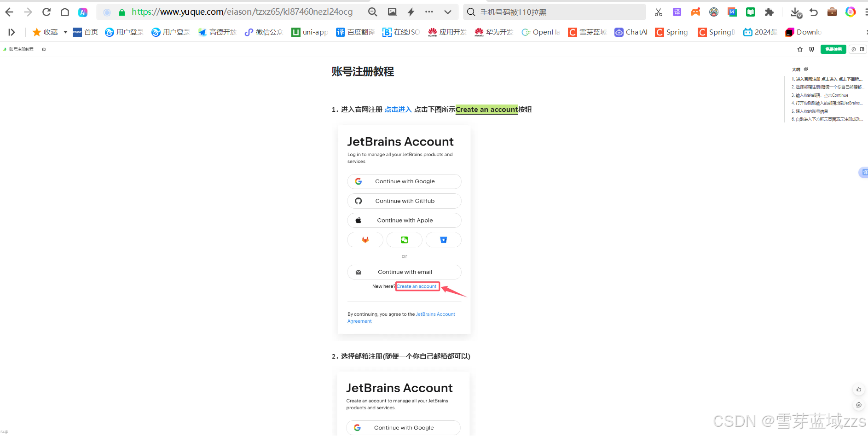Click the blue AI assistant icon near the address bar
This screenshot has height=436, width=868.
[x=83, y=12]
